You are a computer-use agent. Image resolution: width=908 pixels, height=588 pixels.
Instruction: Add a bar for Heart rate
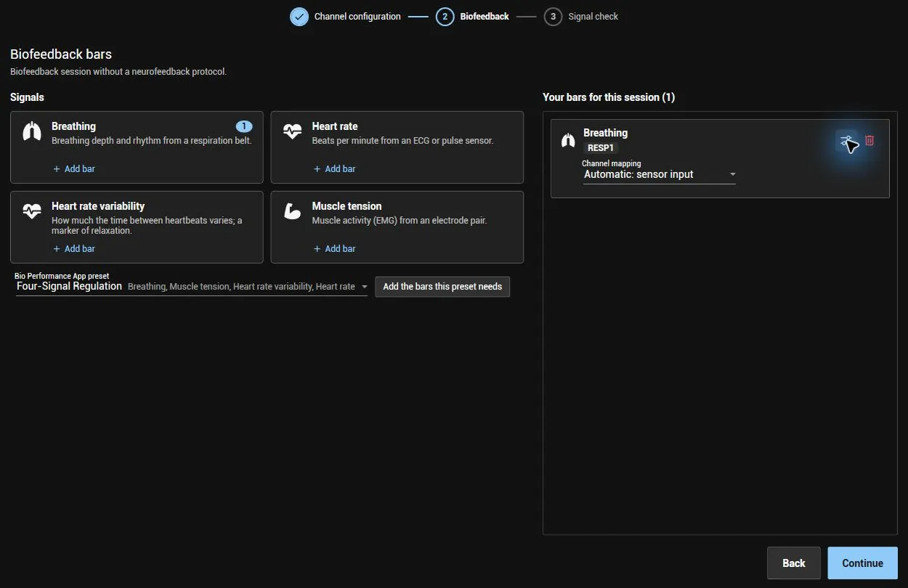(334, 168)
